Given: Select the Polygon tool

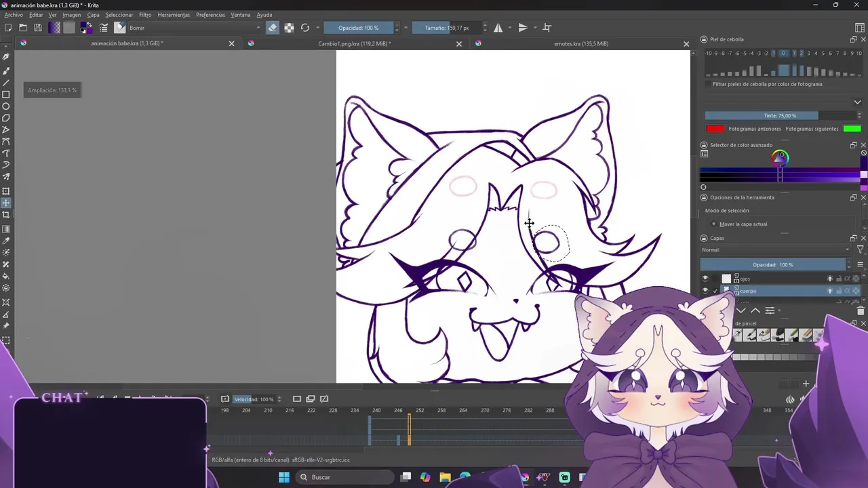Looking at the screenshot, I should tap(6, 118).
